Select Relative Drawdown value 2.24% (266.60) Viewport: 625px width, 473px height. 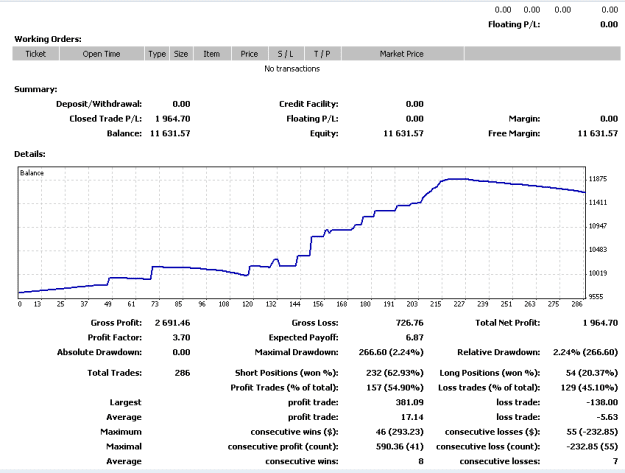[x=586, y=352]
